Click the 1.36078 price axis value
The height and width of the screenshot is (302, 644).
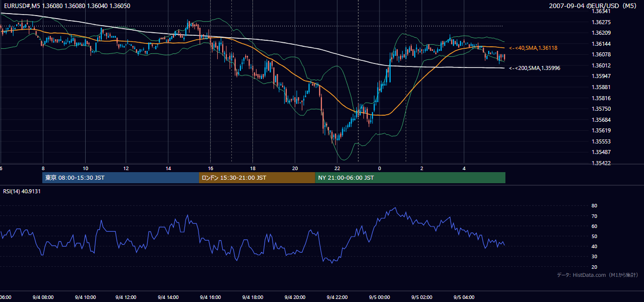tap(601, 54)
